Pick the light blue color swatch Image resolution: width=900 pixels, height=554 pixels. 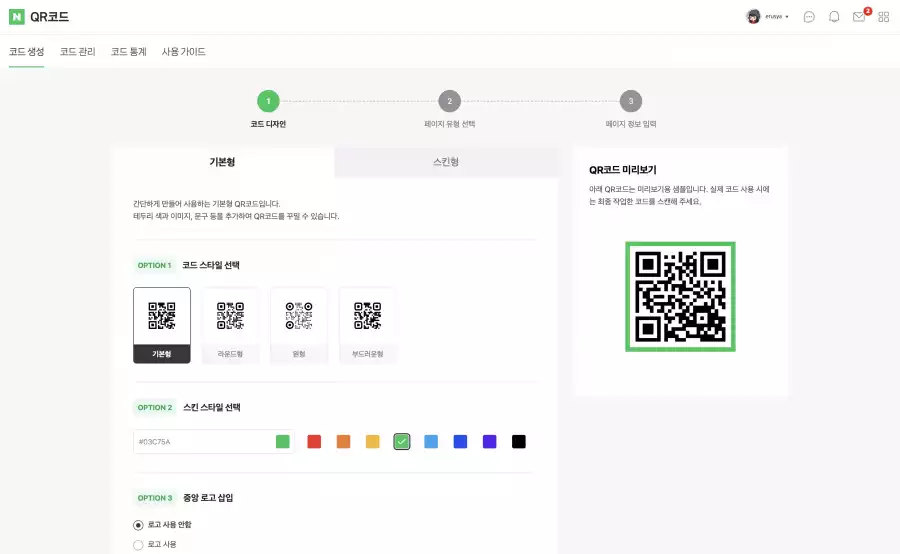tap(431, 441)
